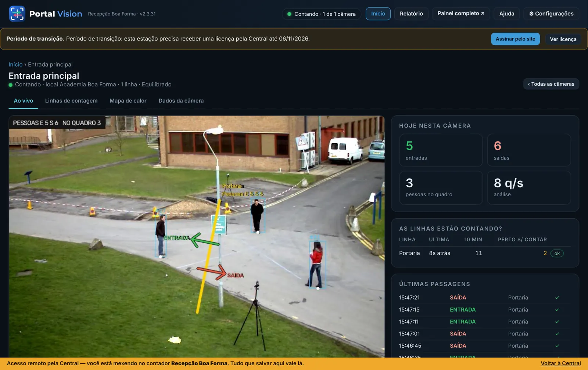Viewport: 588px width, 370px height.
Task: Click the ok badge for Portaria line
Action: [557, 253]
